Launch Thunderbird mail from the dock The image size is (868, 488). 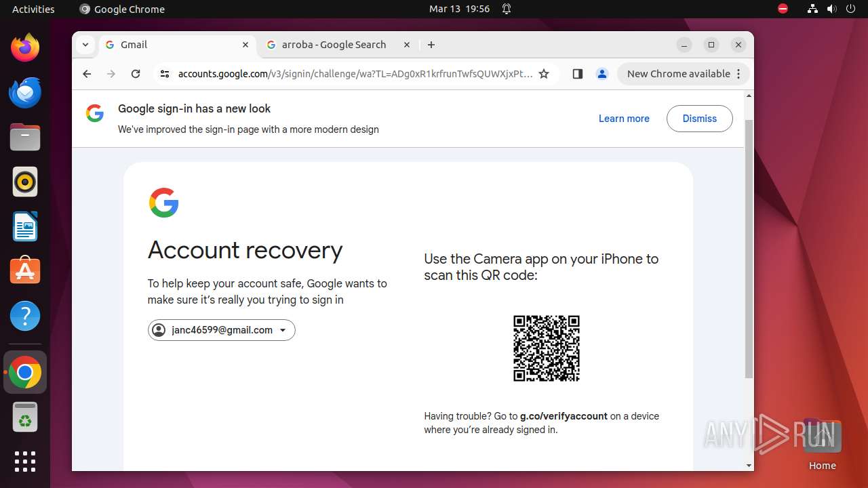click(25, 92)
